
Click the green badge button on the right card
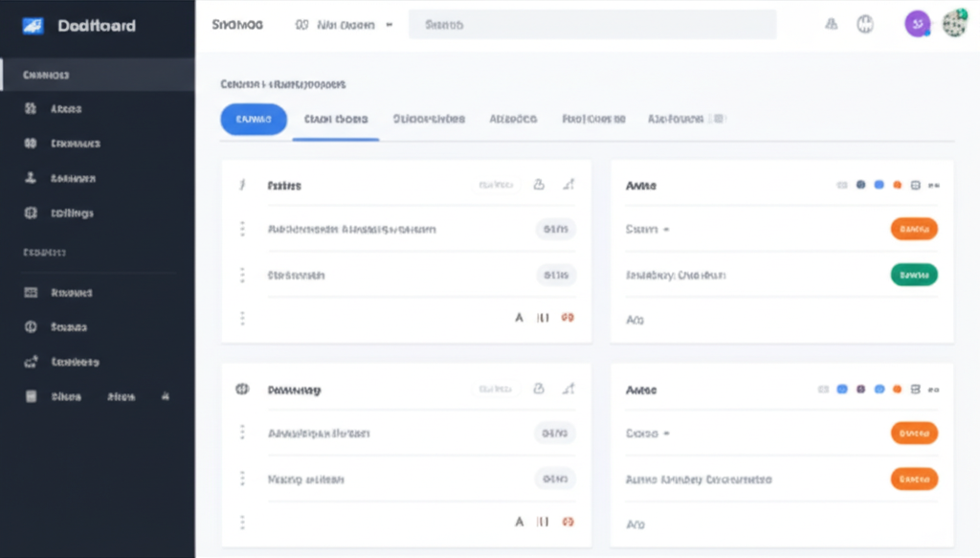pos(914,275)
